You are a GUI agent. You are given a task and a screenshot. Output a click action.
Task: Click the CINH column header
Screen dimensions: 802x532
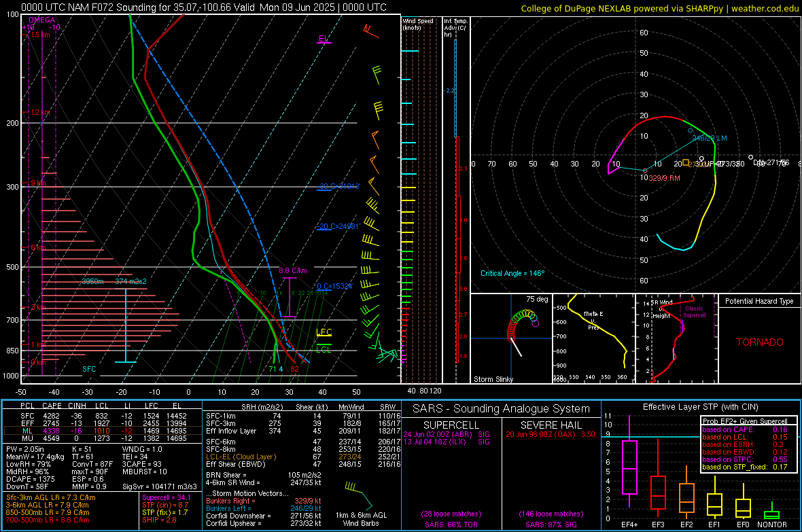click(77, 406)
